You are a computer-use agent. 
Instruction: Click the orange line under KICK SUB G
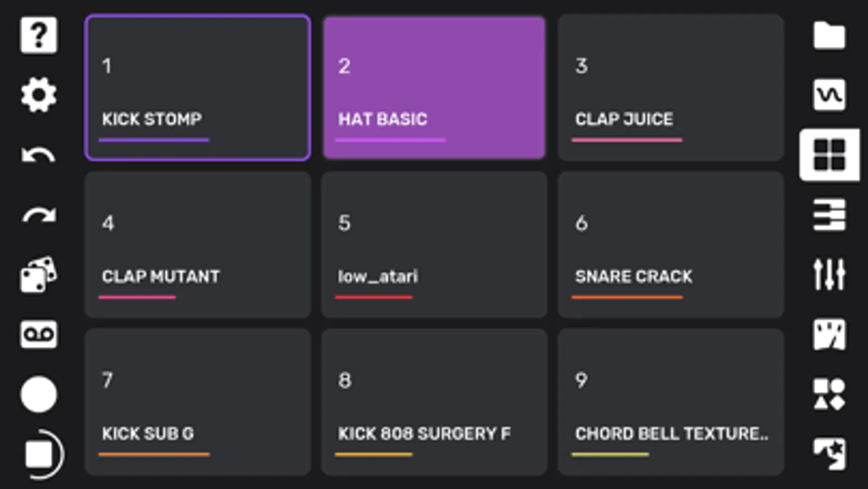pyautogui.click(x=154, y=454)
